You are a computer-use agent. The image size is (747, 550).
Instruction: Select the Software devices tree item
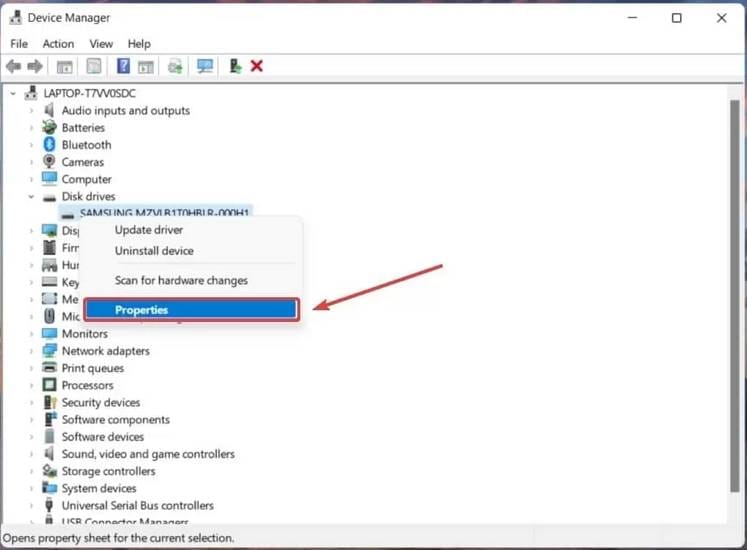[x=102, y=437]
